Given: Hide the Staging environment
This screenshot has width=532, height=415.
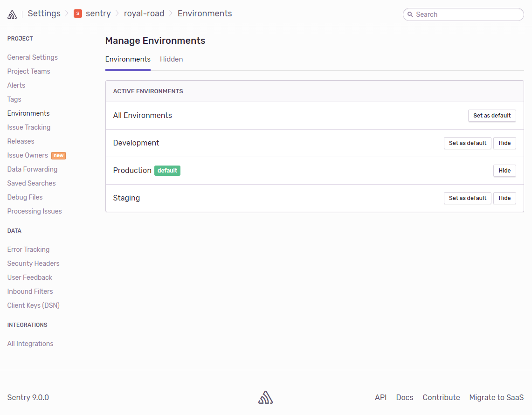Looking at the screenshot, I should (504, 198).
